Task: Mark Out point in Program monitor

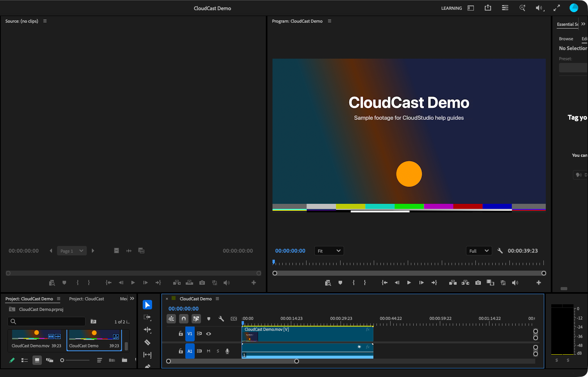Action: coord(365,283)
